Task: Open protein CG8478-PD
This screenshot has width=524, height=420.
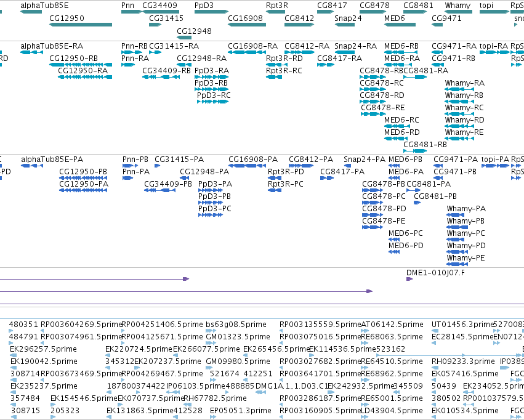Action: pyautogui.click(x=384, y=209)
